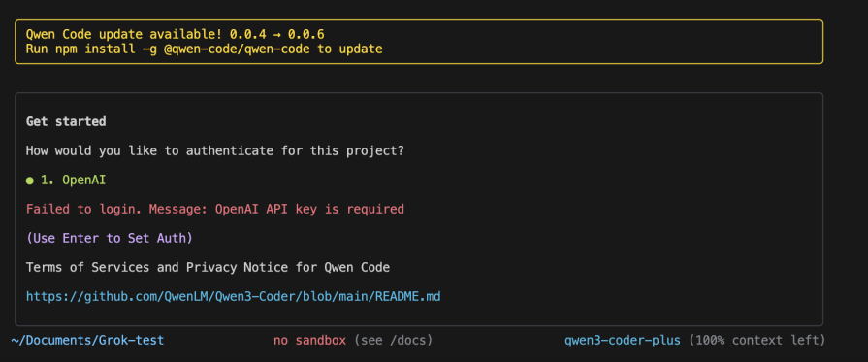Click the '(100% context left)' indicator

756,340
